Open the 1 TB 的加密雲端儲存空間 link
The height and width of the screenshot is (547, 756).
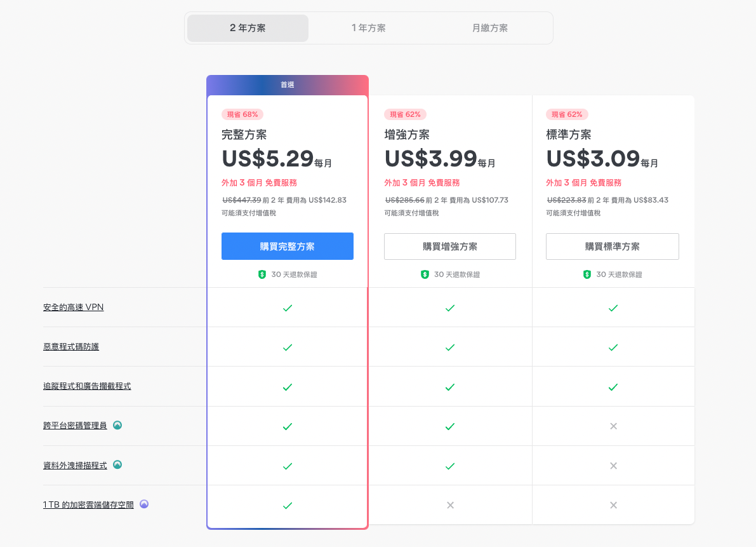[x=88, y=505]
